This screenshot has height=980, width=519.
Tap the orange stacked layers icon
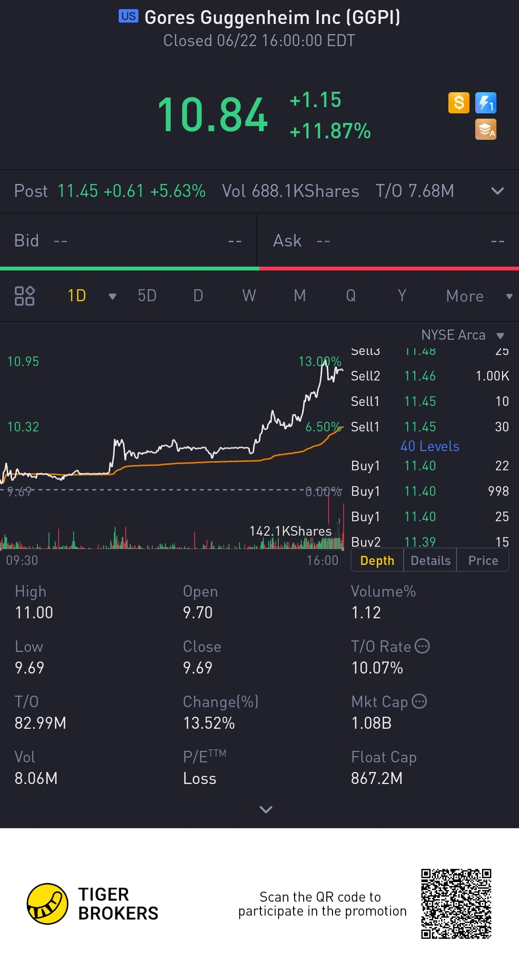(486, 130)
